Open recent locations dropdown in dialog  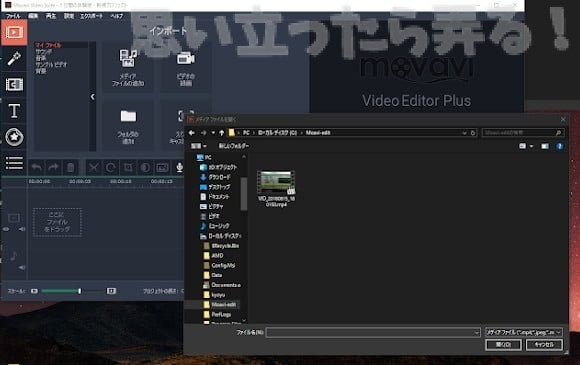coord(213,133)
